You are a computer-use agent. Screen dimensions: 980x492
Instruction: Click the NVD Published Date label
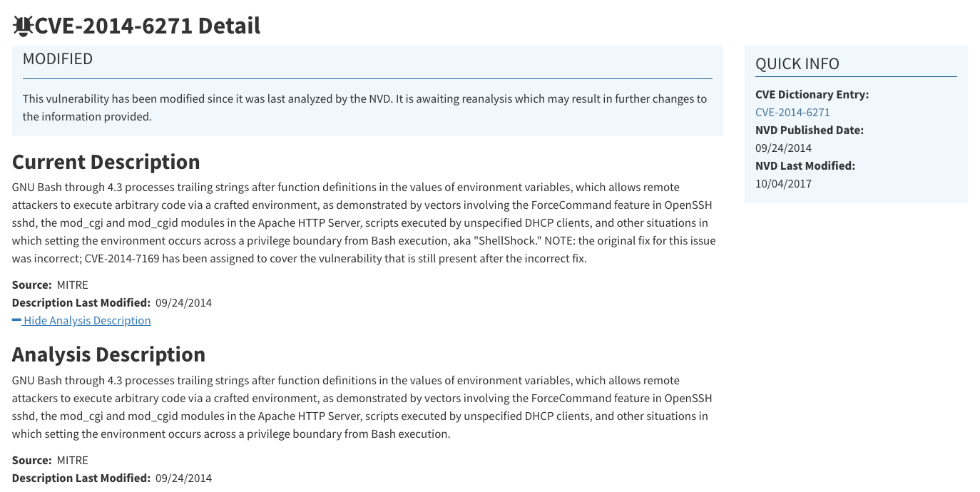point(810,130)
